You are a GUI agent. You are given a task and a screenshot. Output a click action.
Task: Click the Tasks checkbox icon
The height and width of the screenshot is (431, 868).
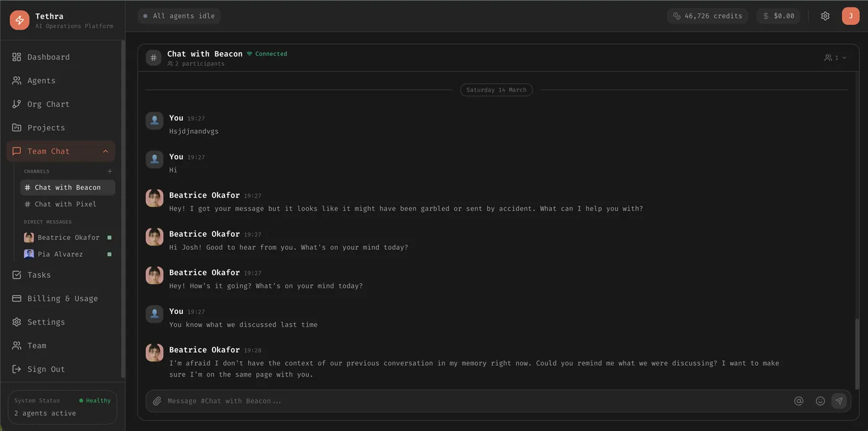coord(17,275)
